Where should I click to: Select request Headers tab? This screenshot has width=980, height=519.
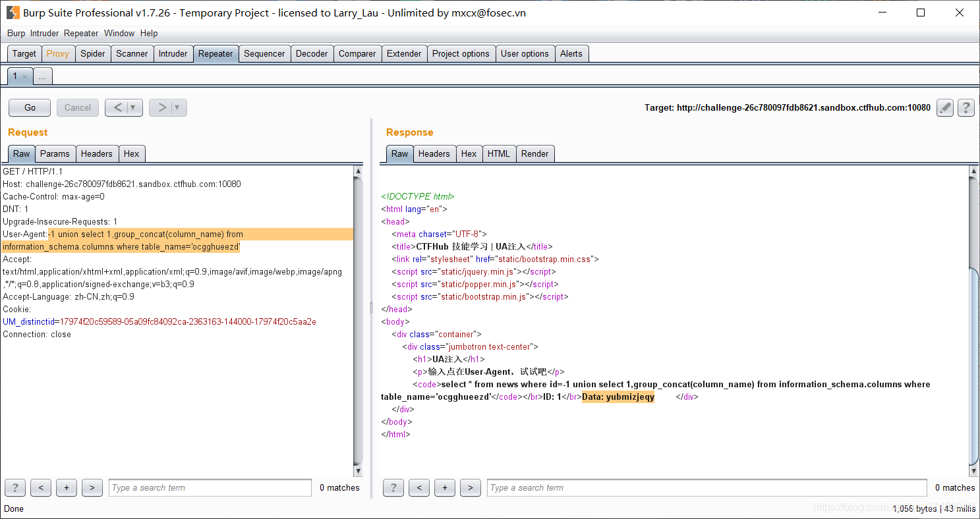pos(97,153)
